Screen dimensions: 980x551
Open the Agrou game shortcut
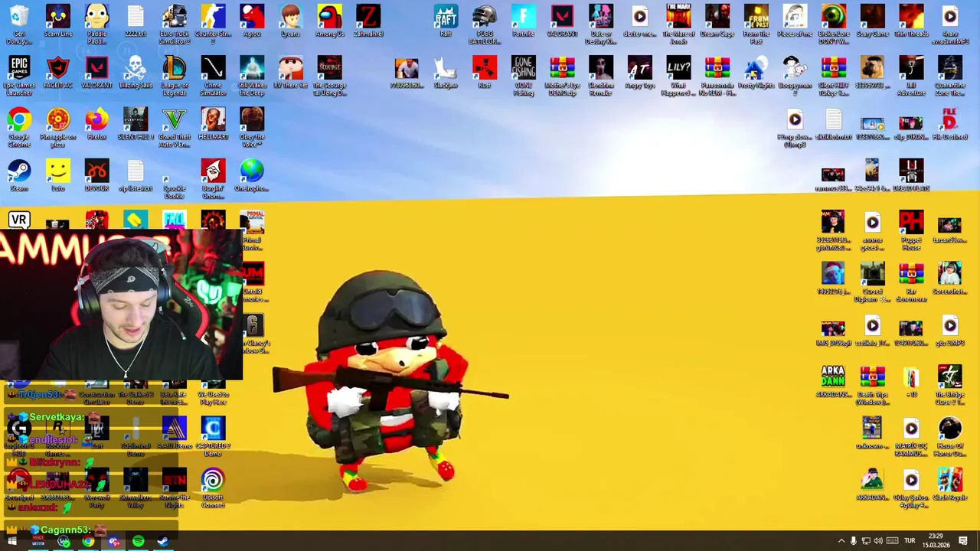pyautogui.click(x=252, y=21)
